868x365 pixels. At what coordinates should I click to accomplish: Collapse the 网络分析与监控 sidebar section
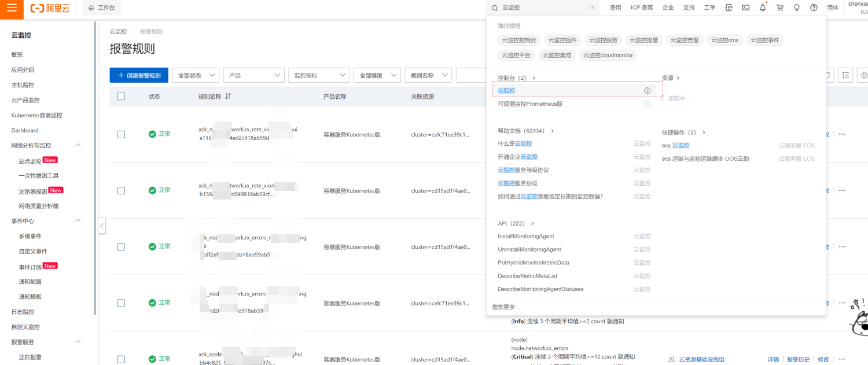tap(78, 145)
